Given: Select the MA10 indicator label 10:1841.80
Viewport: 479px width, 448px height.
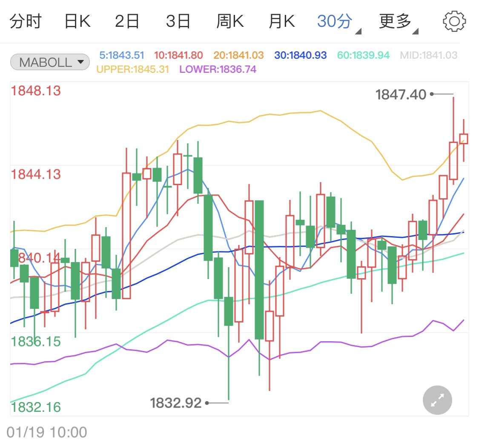Looking at the screenshot, I should pyautogui.click(x=178, y=55).
